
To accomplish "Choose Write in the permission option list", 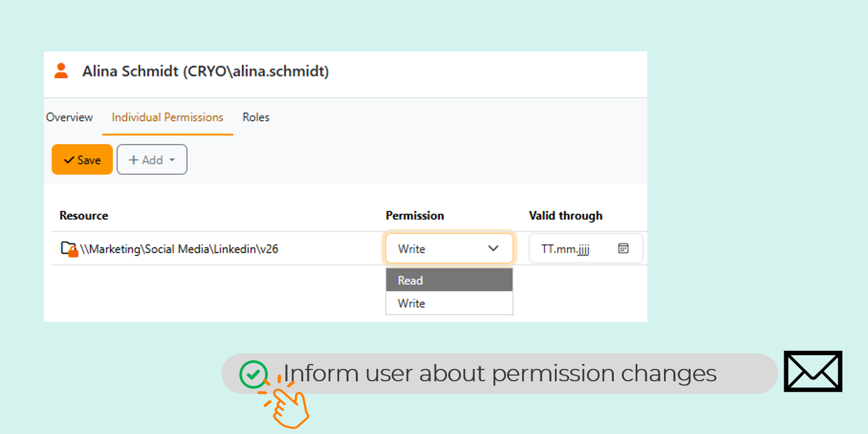I will (x=449, y=303).
